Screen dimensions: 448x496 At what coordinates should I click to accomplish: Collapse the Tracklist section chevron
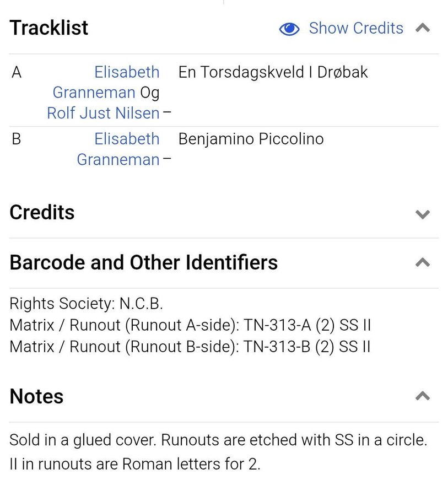(423, 28)
